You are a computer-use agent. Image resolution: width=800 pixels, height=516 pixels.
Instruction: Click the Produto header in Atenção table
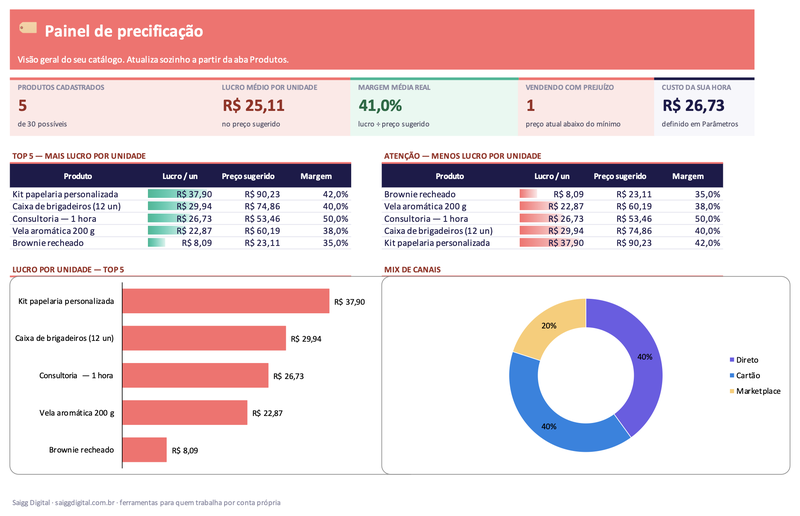(x=450, y=176)
